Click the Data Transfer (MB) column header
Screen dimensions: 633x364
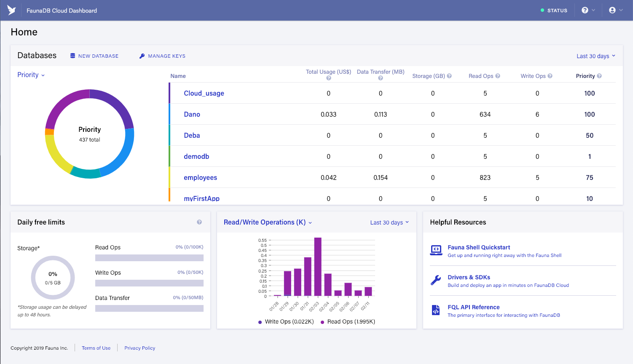381,72
